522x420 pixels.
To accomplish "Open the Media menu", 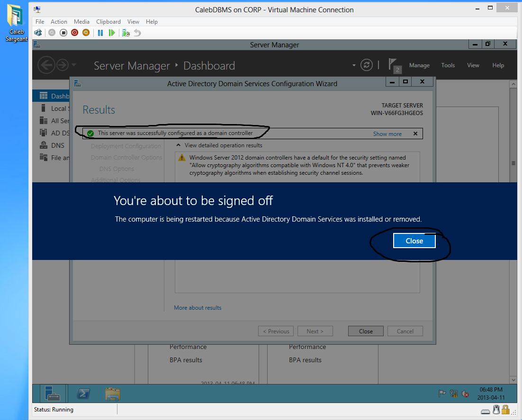I will click(x=81, y=22).
